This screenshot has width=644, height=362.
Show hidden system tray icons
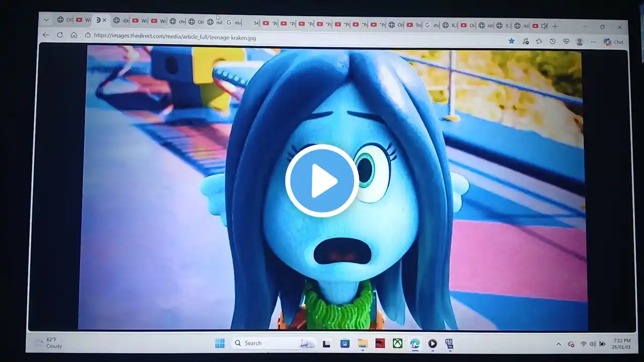pyautogui.click(x=558, y=344)
